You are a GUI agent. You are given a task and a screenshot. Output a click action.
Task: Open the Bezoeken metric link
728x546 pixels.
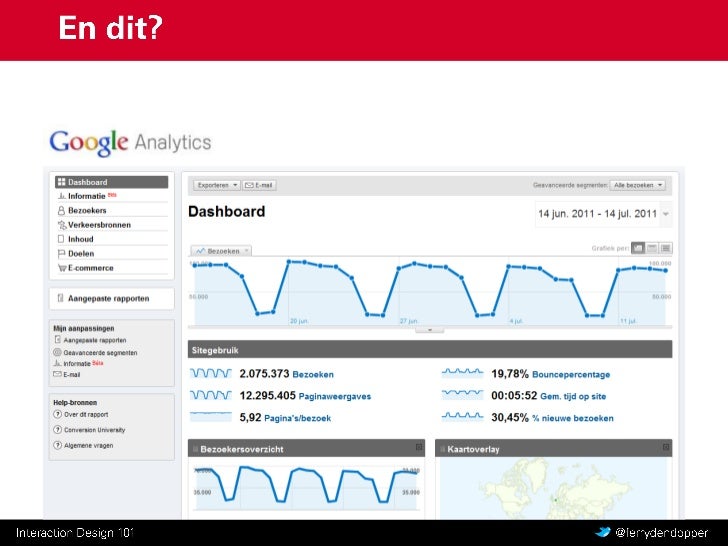313,374
